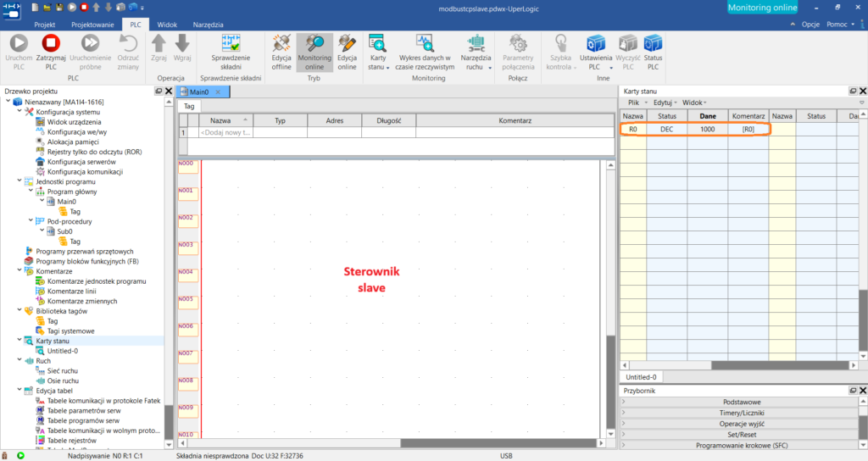This screenshot has width=868, height=461.
Task: Select the Tag sub-tab in editor
Action: (x=189, y=106)
